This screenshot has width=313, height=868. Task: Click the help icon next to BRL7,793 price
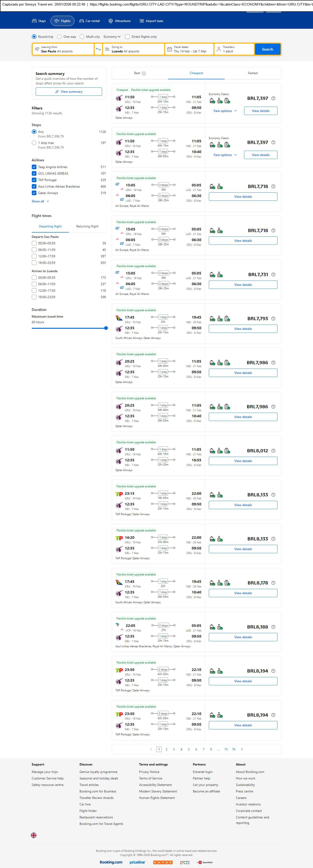273,318
